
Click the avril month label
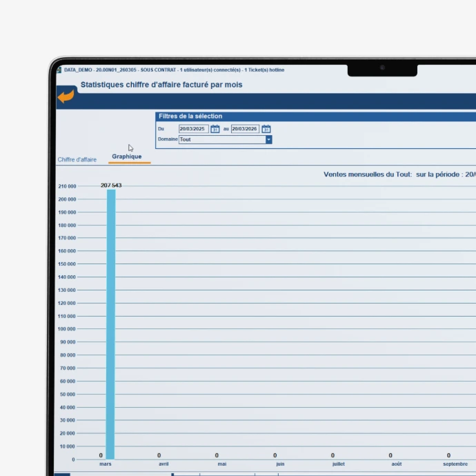click(x=163, y=464)
